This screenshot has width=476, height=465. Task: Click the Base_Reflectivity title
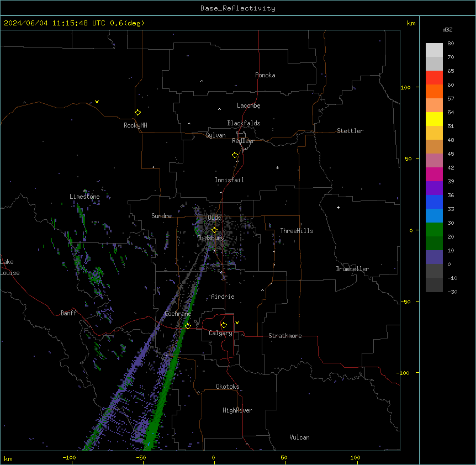click(238, 8)
